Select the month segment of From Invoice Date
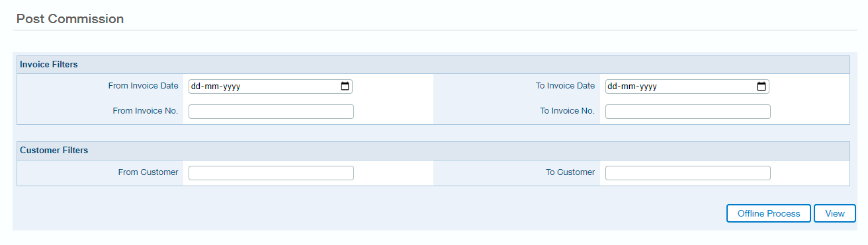The height and width of the screenshot is (245, 868). 212,87
